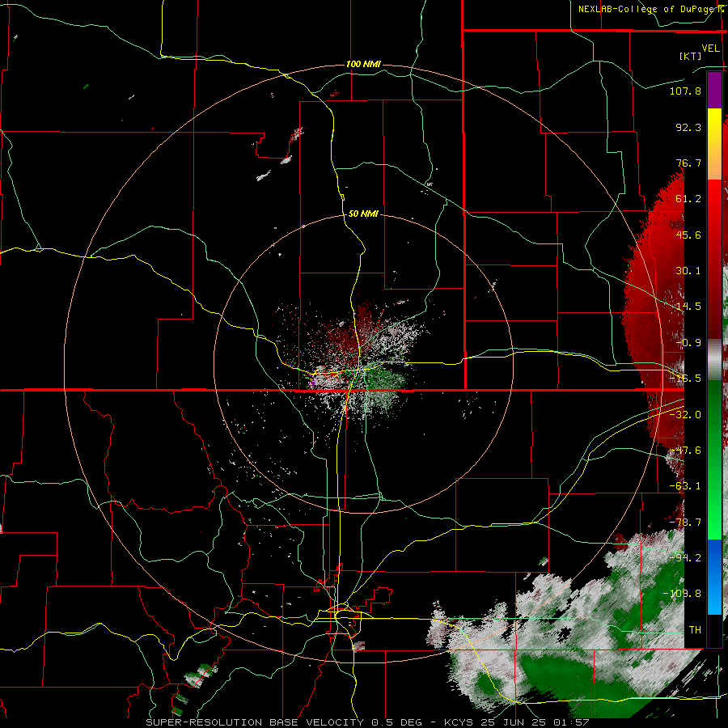Viewport: 728px width, 728px height.
Task: Click the -0.9 legend value
Action: coord(688,343)
